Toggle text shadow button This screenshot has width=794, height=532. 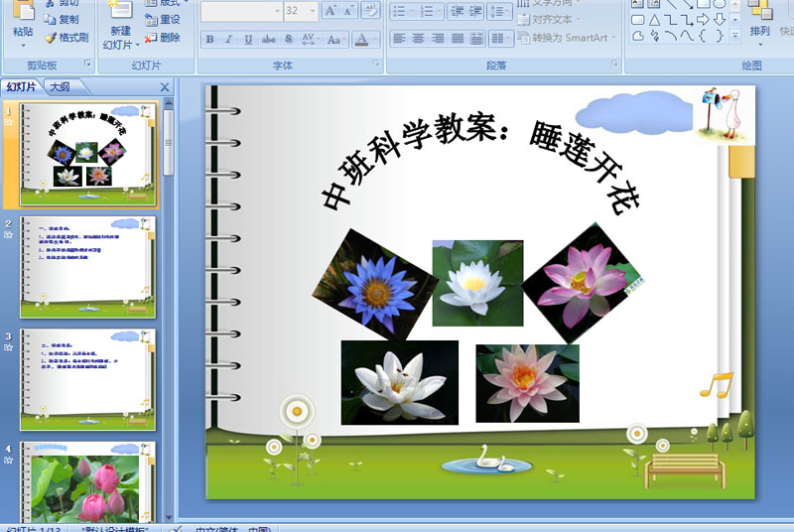click(288, 40)
